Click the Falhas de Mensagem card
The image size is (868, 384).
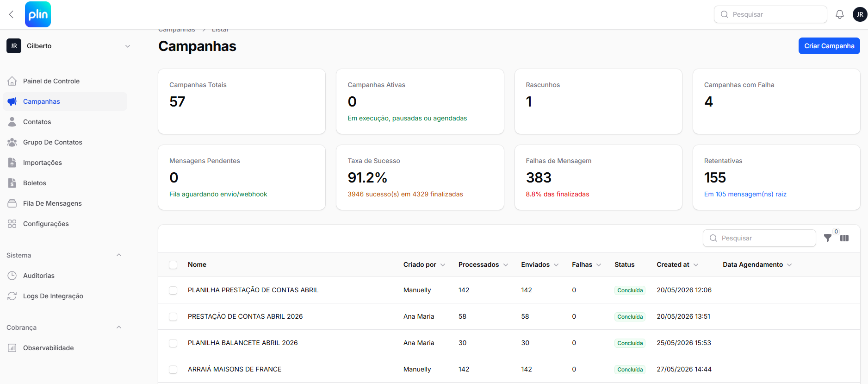pyautogui.click(x=598, y=177)
